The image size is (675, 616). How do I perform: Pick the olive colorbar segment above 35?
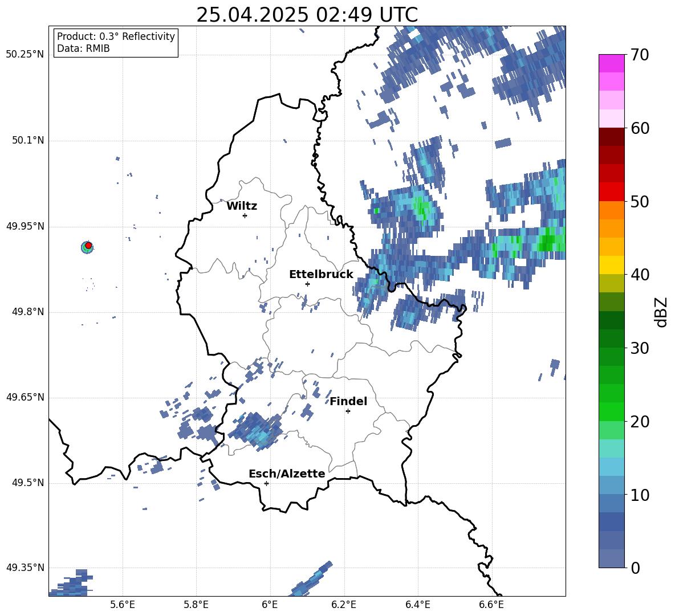pos(611,283)
